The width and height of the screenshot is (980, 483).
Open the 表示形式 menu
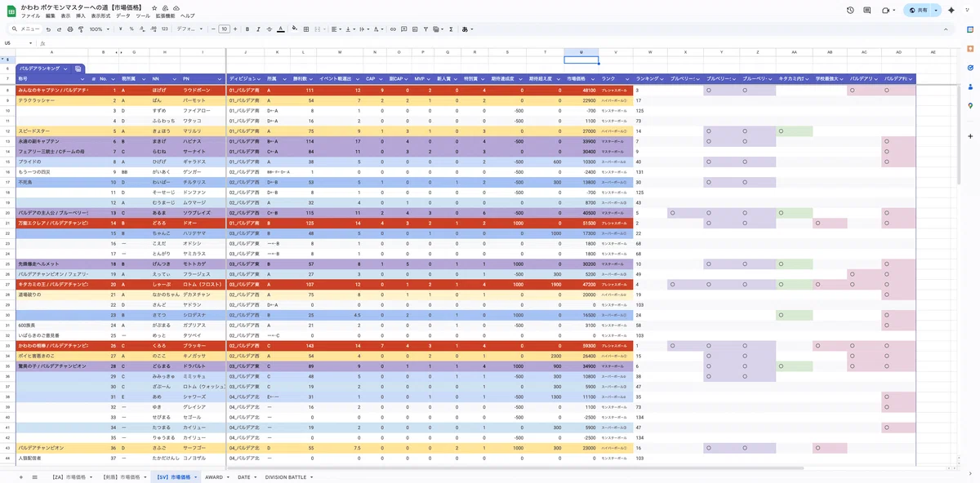click(x=100, y=16)
